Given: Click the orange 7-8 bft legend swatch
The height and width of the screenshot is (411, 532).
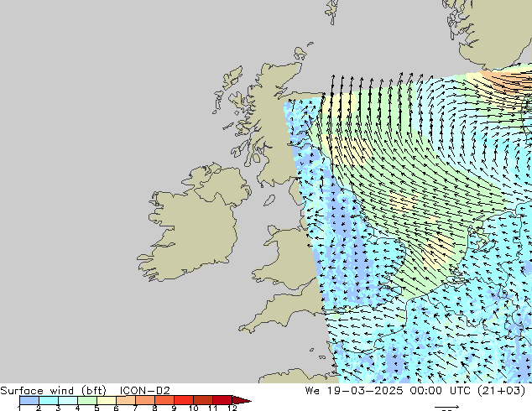Looking at the screenshot, I should click(x=145, y=400).
